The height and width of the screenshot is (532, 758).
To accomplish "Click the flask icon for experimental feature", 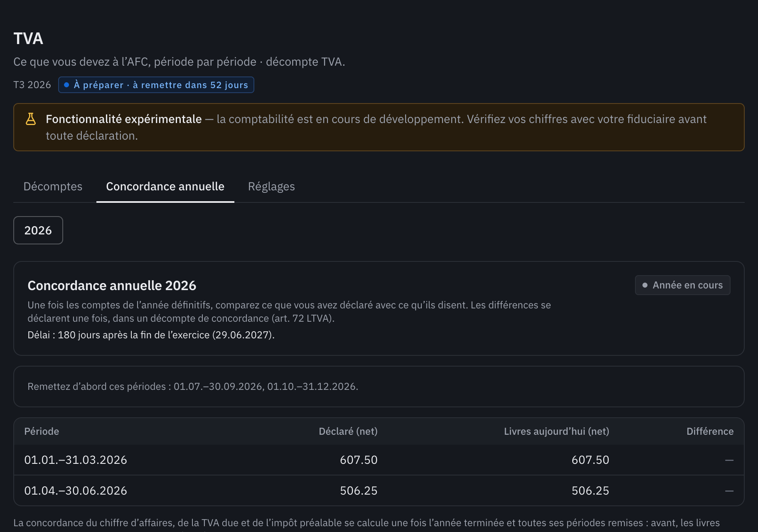I will (31, 119).
